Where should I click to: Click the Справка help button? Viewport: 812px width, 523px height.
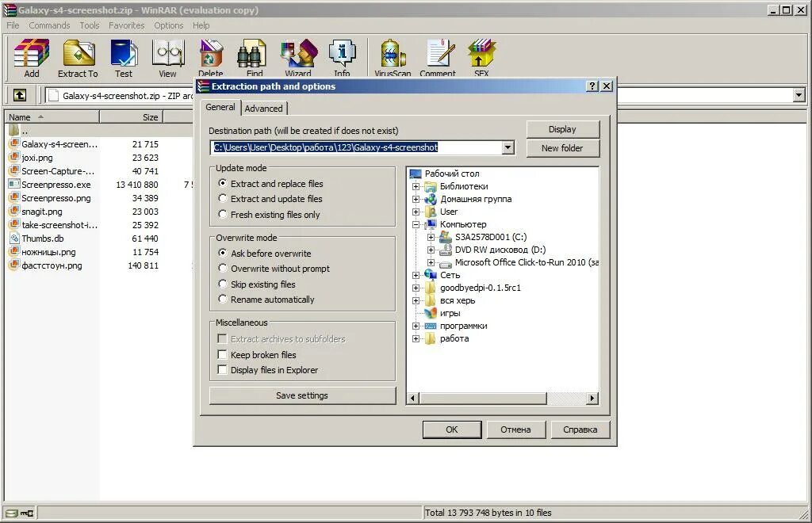(x=580, y=429)
